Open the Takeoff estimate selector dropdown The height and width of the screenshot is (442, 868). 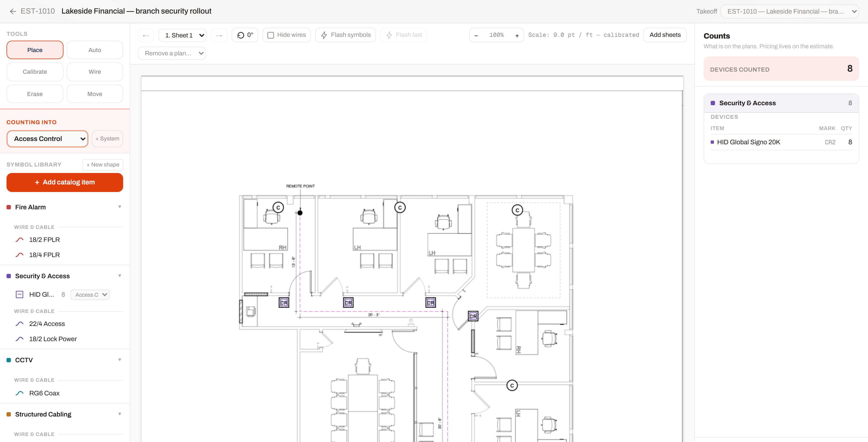click(x=790, y=11)
